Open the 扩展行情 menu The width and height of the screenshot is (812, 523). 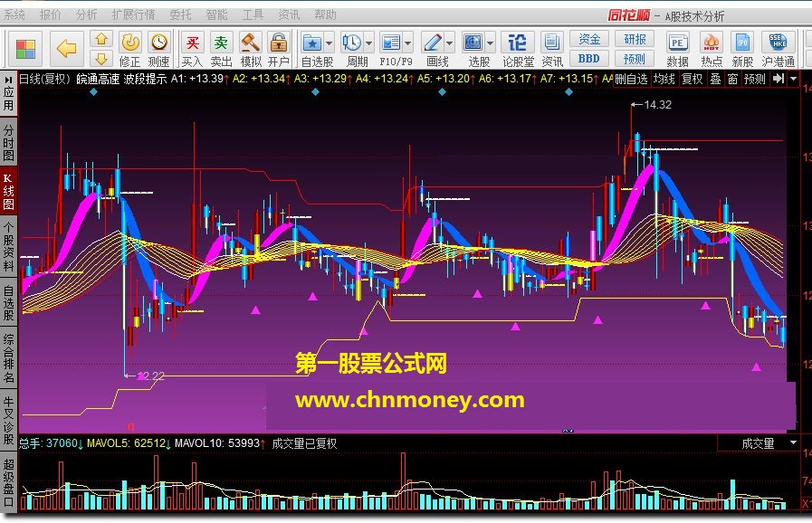click(133, 15)
